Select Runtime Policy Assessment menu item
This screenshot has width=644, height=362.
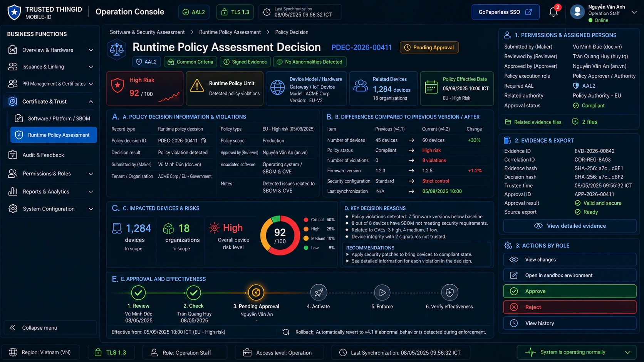click(54, 135)
